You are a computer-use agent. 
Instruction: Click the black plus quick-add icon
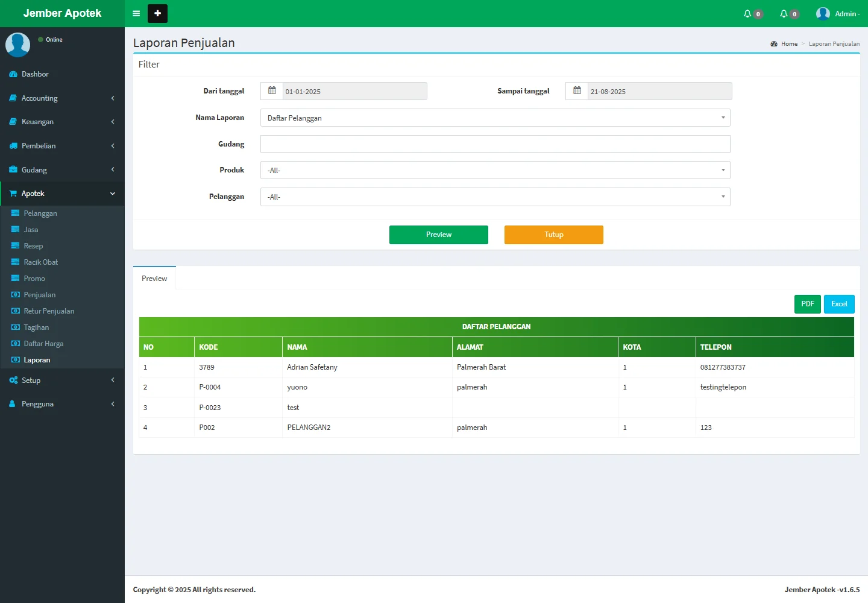157,13
